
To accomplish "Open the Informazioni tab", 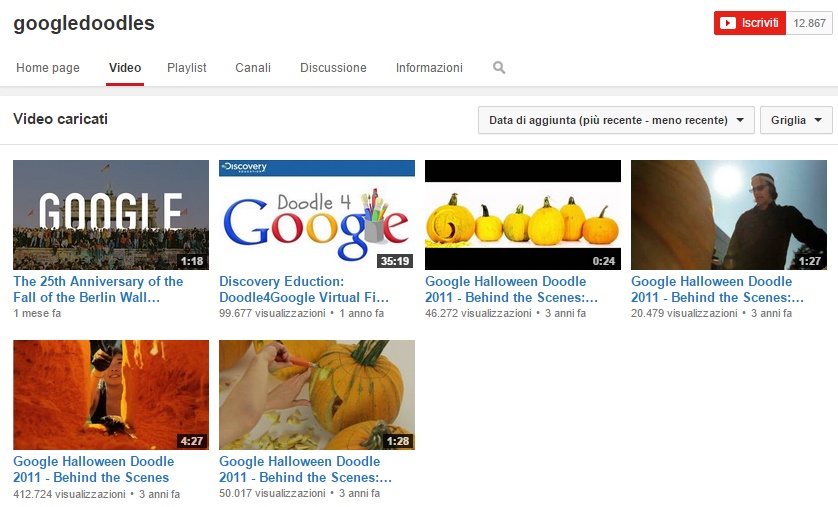I will (x=429, y=68).
